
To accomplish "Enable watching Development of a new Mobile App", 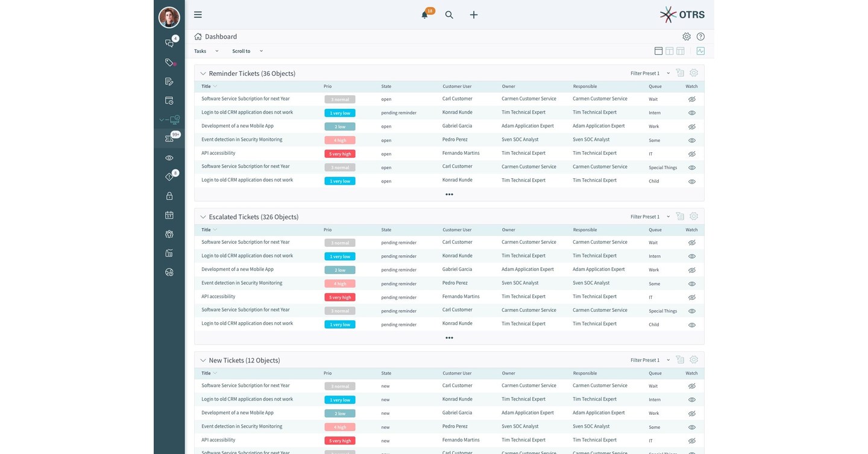I will 691,126.
